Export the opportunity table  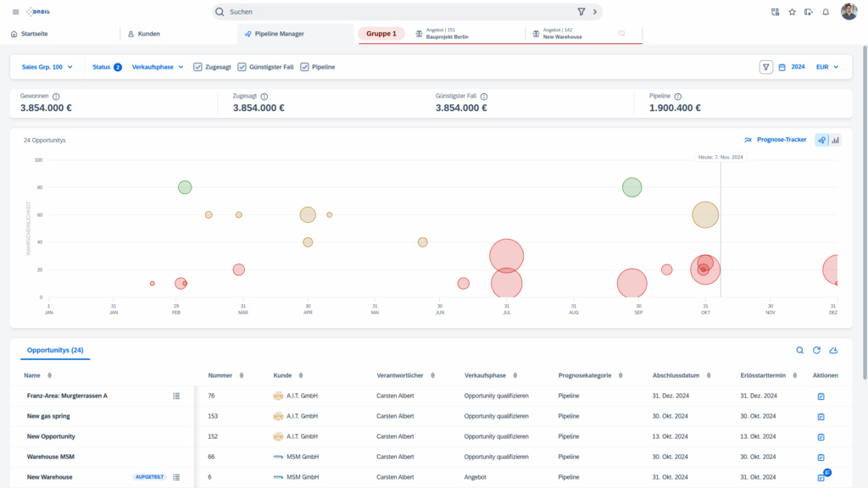coord(833,349)
